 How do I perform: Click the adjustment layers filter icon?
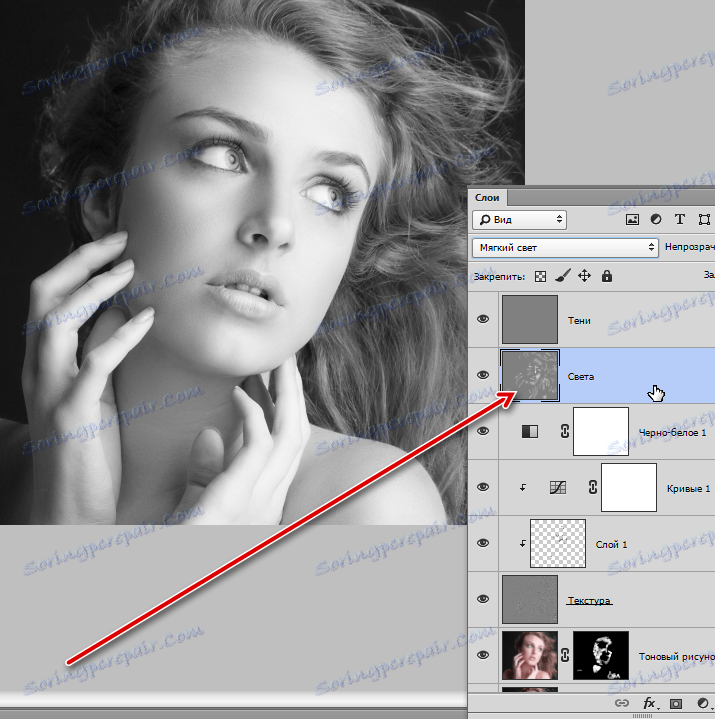click(656, 219)
